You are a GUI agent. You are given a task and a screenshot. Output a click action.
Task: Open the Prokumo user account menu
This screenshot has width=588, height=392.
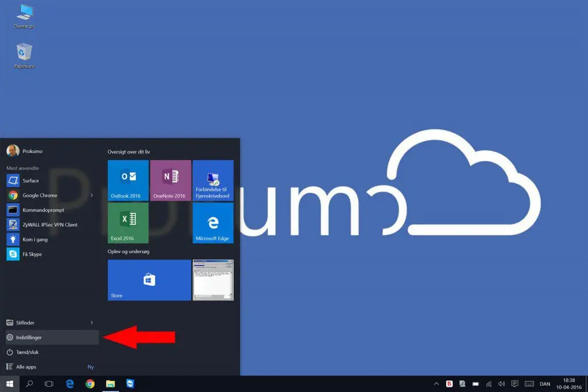tap(25, 151)
